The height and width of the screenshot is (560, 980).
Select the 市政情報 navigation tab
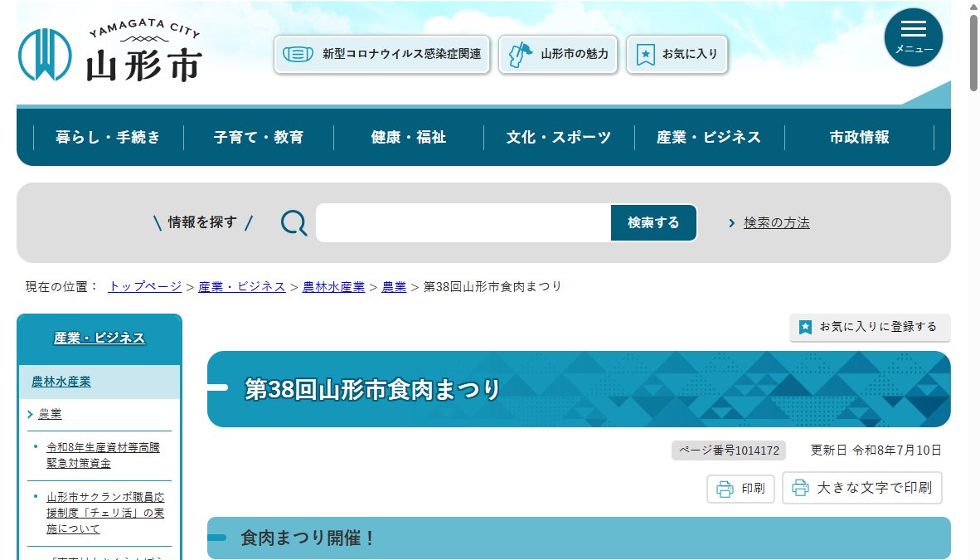(859, 137)
